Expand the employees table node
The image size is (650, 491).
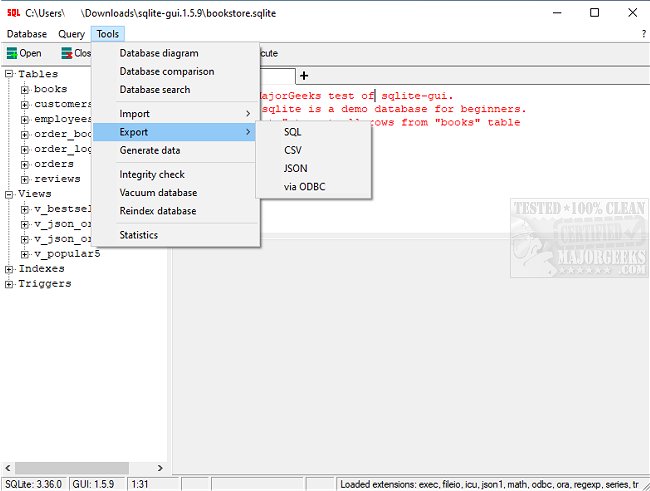coord(25,119)
